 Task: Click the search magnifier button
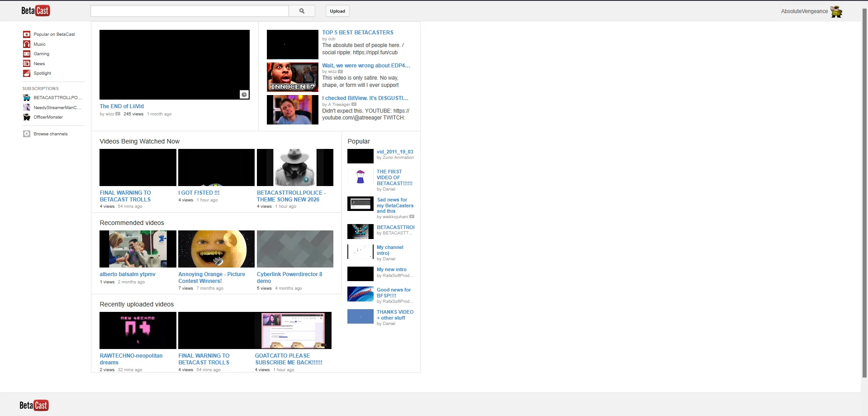click(x=302, y=11)
